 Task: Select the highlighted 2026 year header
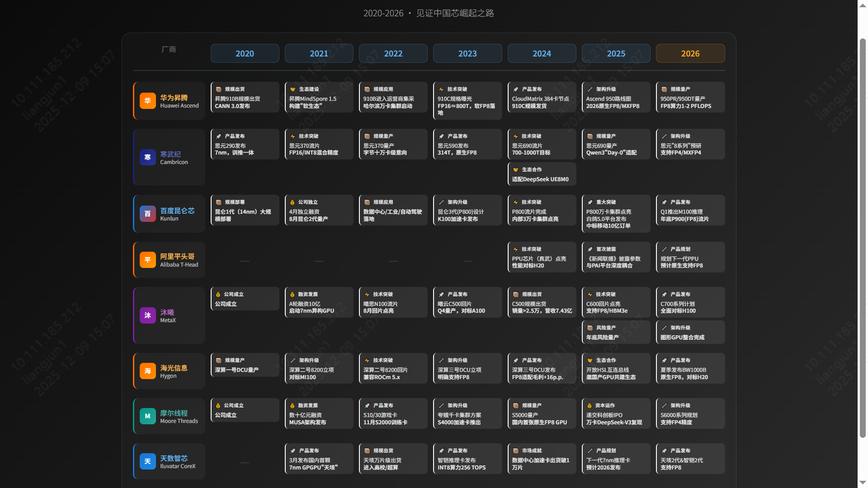690,53
